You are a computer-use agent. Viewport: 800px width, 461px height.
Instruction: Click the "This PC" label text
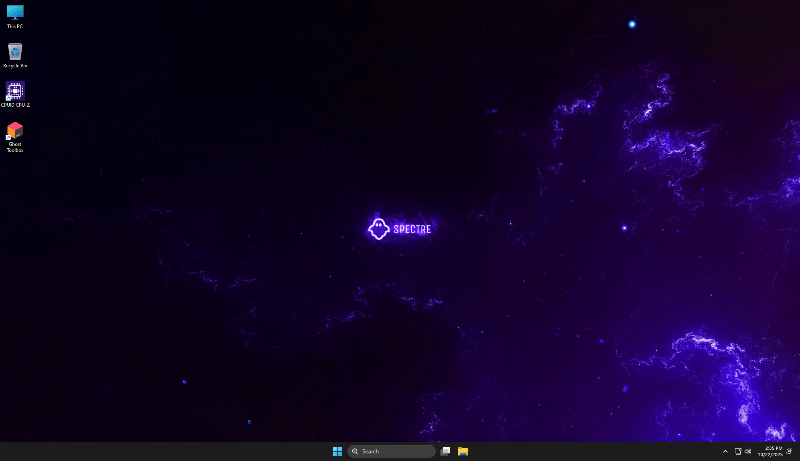pyautogui.click(x=15, y=26)
